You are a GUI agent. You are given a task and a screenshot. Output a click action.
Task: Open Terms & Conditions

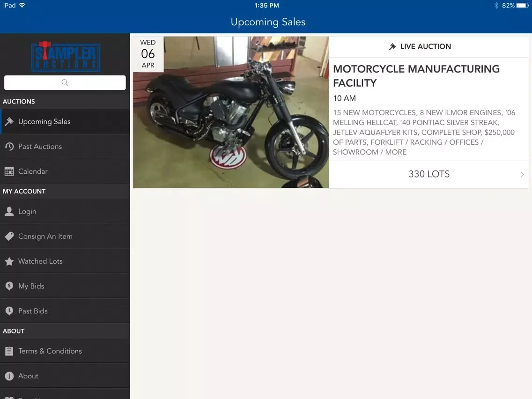click(65, 351)
